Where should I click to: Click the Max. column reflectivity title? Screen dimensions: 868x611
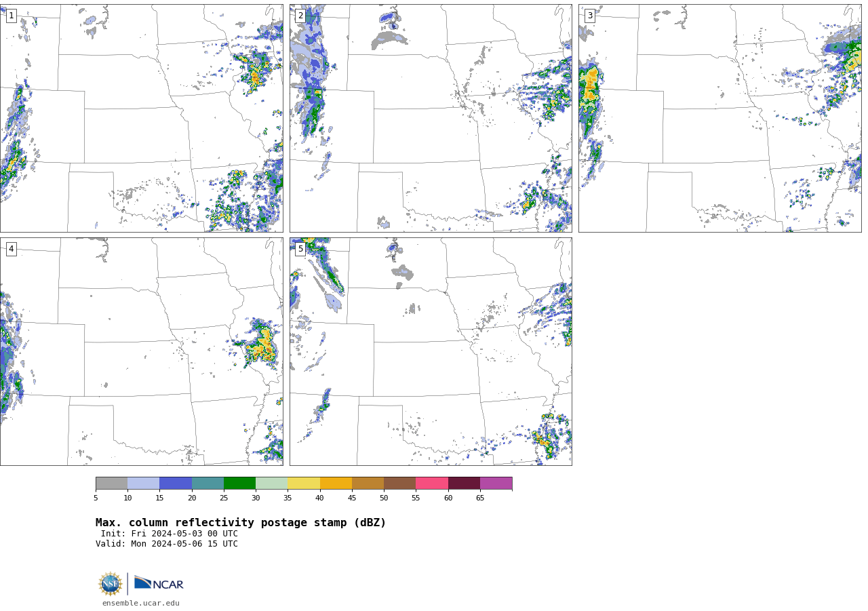[x=241, y=523]
